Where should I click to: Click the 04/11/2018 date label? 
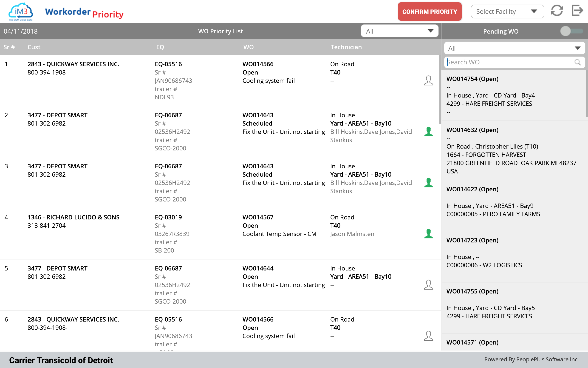21,31
